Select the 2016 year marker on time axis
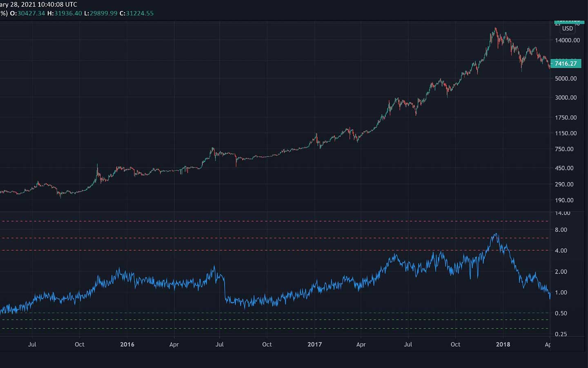The height and width of the screenshot is (368, 588). click(x=127, y=344)
